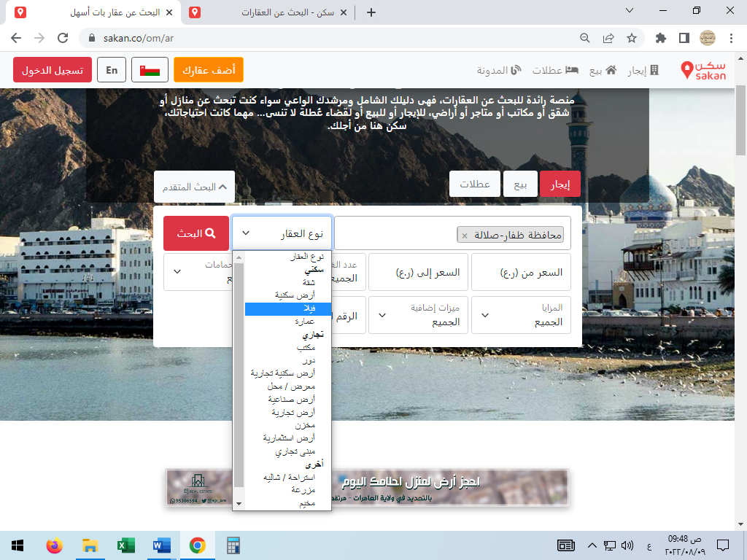Select the Oman flag country button

tap(150, 70)
